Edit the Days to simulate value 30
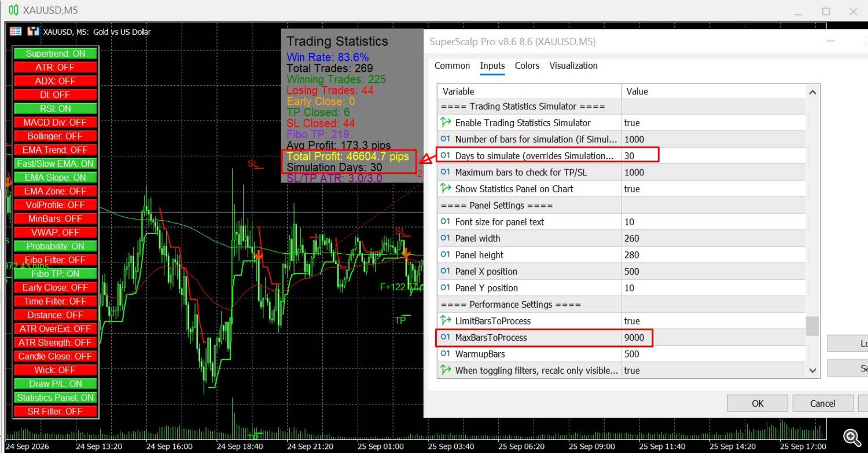Screen dimensions: 868x453 [713, 155]
